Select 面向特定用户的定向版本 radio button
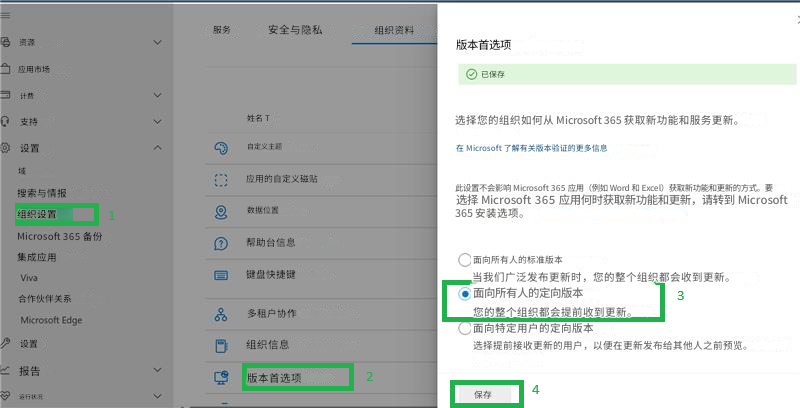800x408 pixels. (464, 328)
